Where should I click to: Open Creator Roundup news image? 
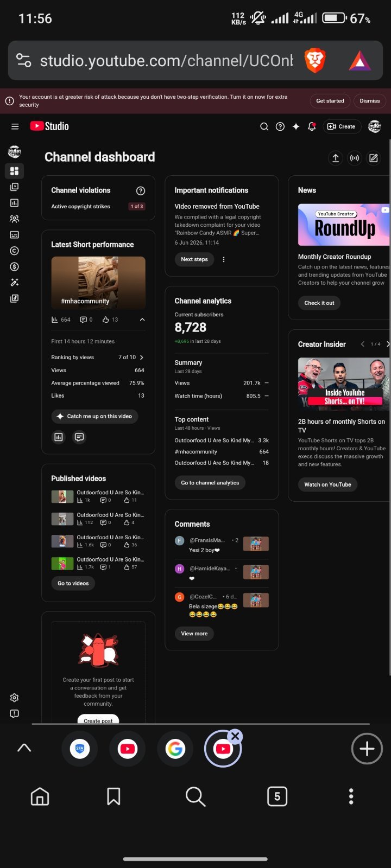344,225
